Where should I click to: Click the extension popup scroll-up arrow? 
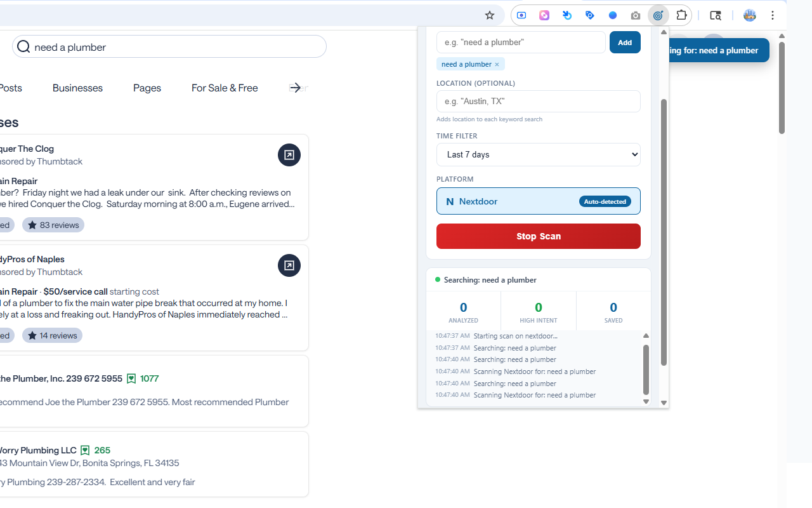coord(664,32)
